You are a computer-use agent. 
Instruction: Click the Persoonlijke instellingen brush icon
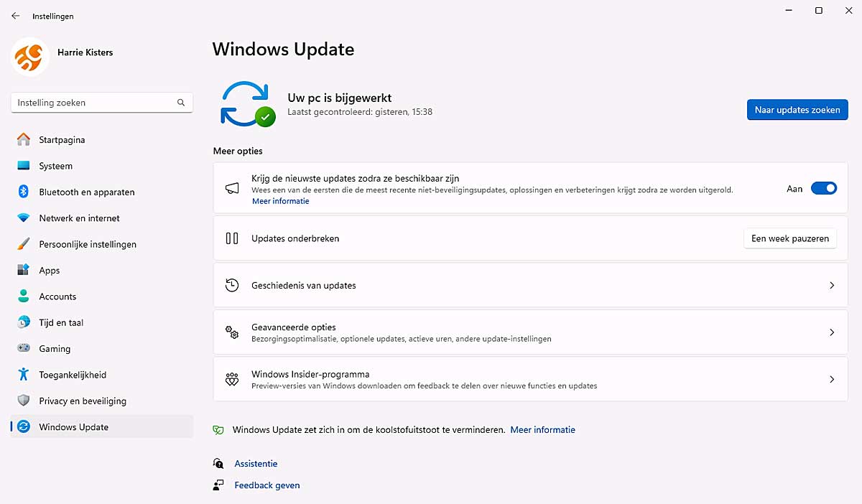click(24, 244)
